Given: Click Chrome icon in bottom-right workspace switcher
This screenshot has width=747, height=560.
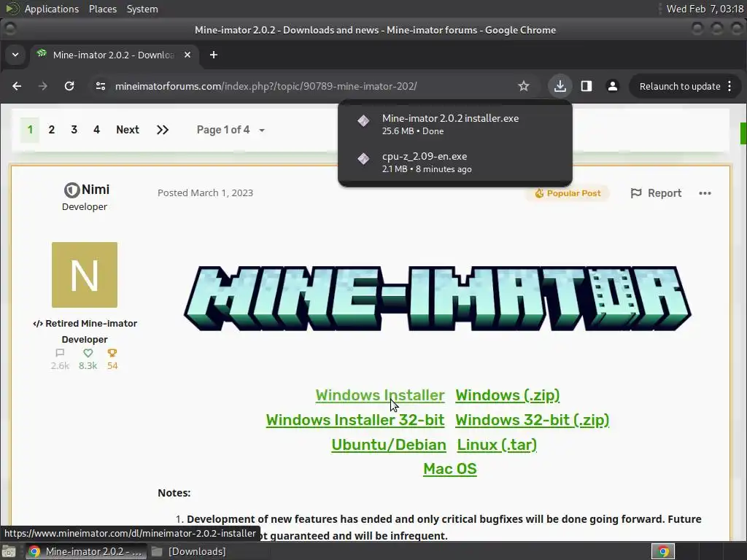Looking at the screenshot, I should (663, 551).
